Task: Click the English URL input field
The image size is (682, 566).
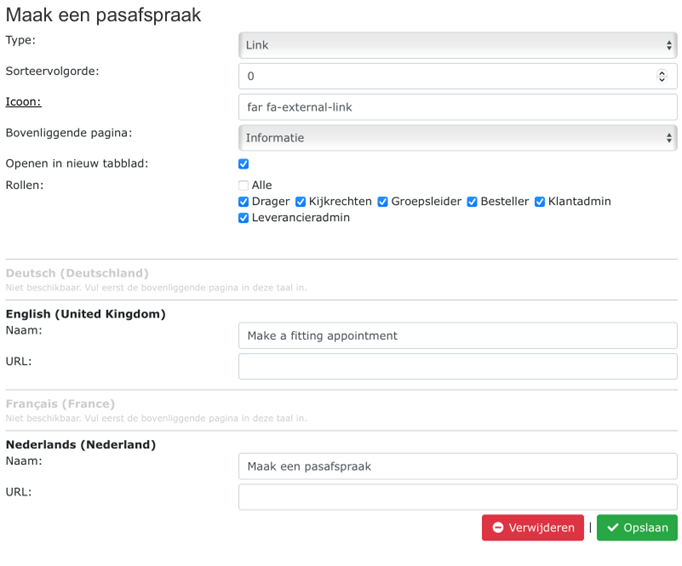Action: coord(457,366)
